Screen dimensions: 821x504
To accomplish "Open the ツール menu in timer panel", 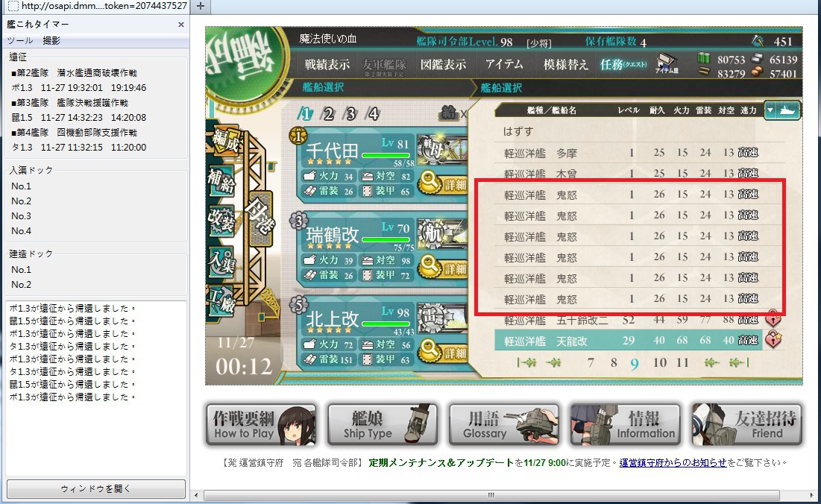I will [20, 40].
